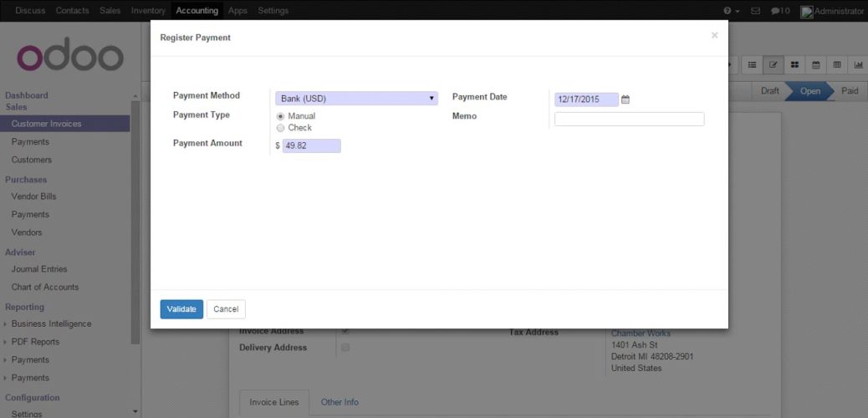Select Manual payment type
868x418 pixels.
[x=280, y=116]
